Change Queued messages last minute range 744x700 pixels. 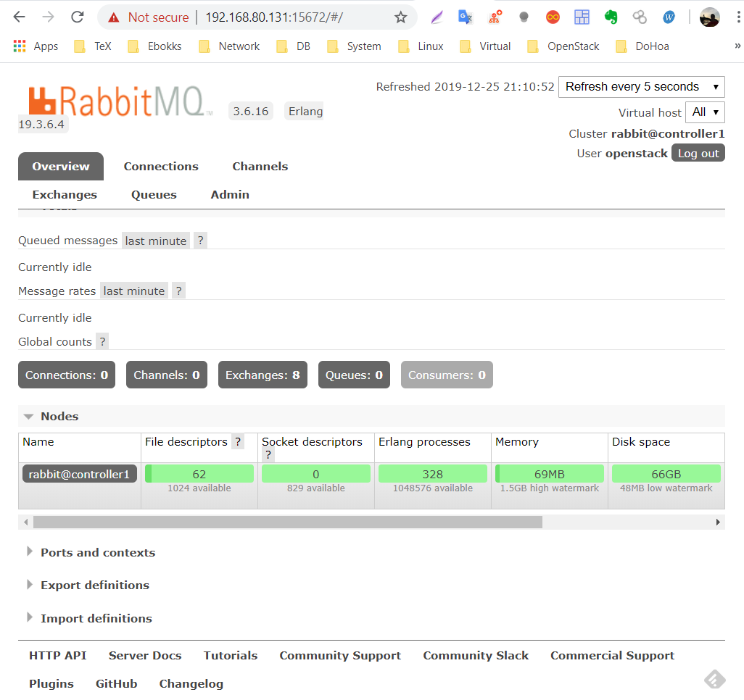click(x=156, y=241)
